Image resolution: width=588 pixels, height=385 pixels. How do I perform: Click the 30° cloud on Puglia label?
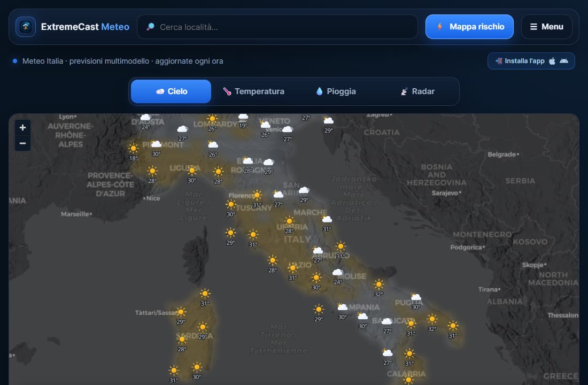(416, 297)
